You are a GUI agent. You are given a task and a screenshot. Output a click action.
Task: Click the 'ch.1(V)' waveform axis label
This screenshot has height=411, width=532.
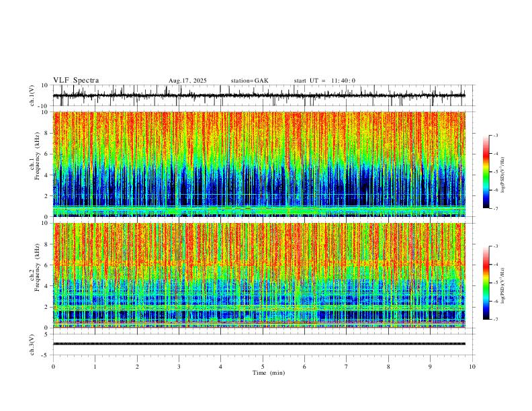32,95
